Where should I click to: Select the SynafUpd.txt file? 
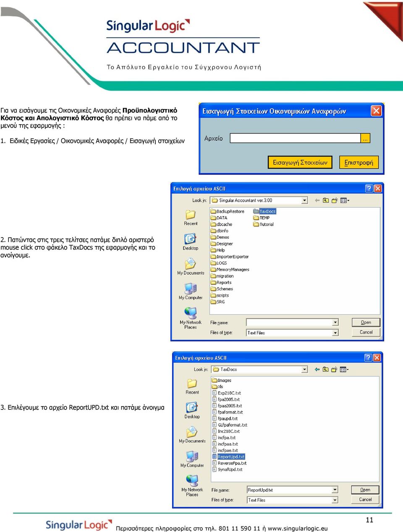point(227,469)
